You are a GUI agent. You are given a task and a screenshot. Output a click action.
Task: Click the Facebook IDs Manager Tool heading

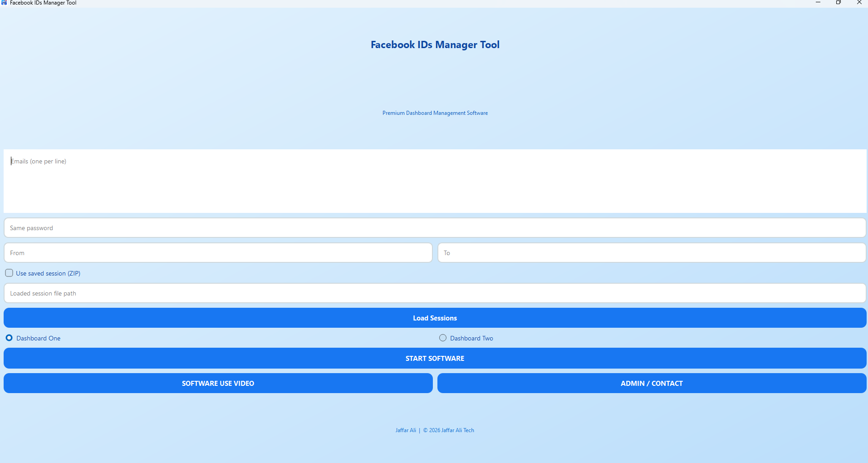coord(435,45)
